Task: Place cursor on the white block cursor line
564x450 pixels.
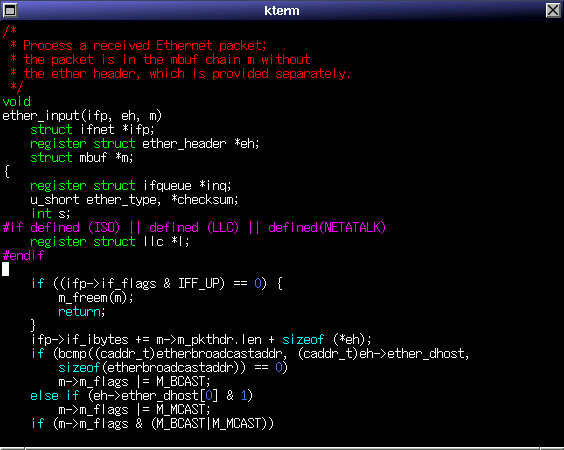Action: [x=5, y=269]
